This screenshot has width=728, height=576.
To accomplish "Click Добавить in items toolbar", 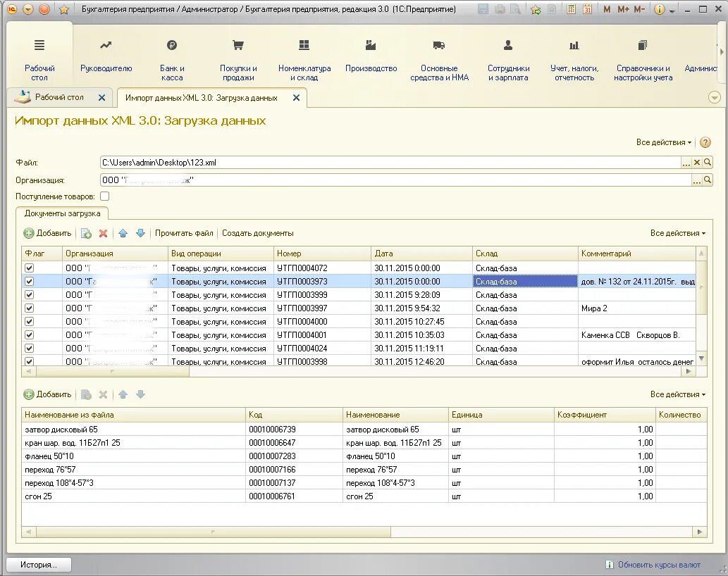I will (48, 394).
